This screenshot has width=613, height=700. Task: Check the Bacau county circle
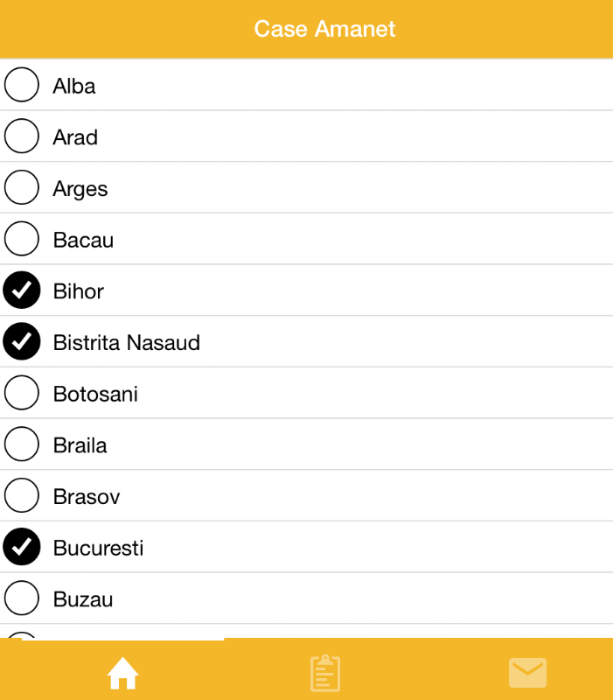click(22, 239)
